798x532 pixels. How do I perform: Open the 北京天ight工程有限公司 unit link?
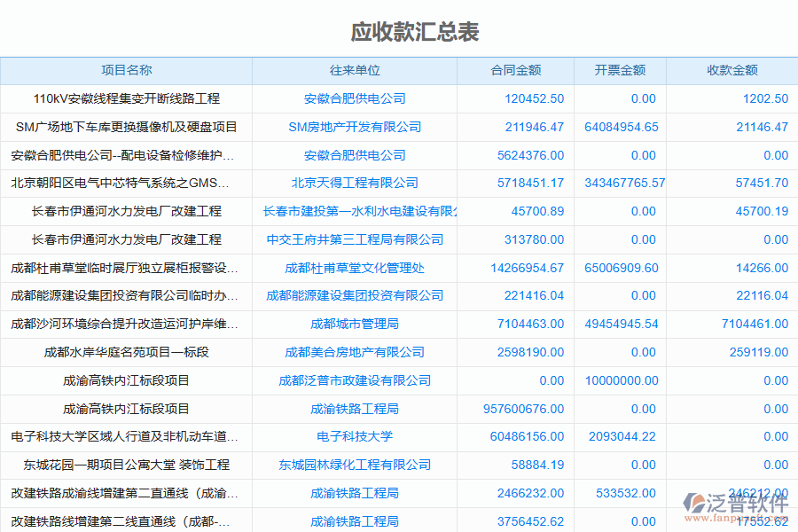click(x=356, y=183)
